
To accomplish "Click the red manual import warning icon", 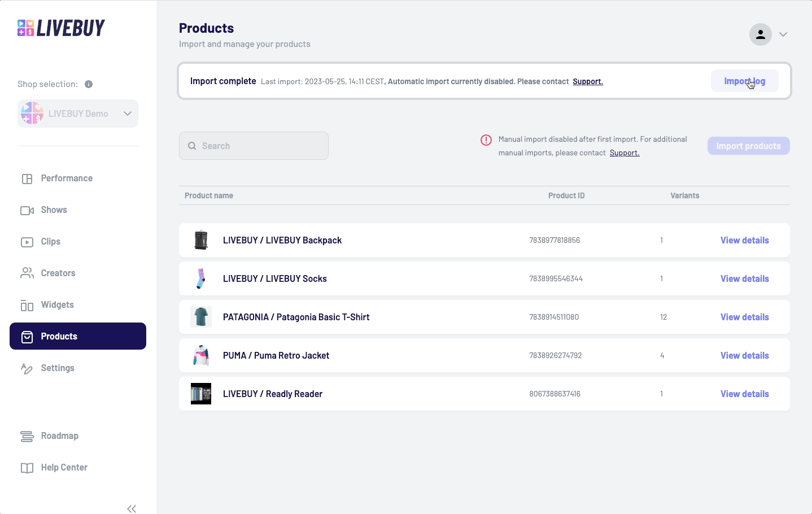I will click(486, 140).
